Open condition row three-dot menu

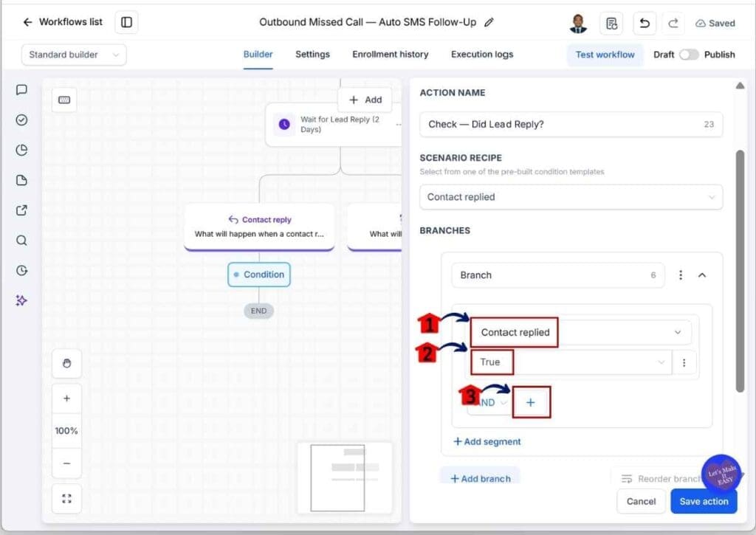[x=684, y=362]
